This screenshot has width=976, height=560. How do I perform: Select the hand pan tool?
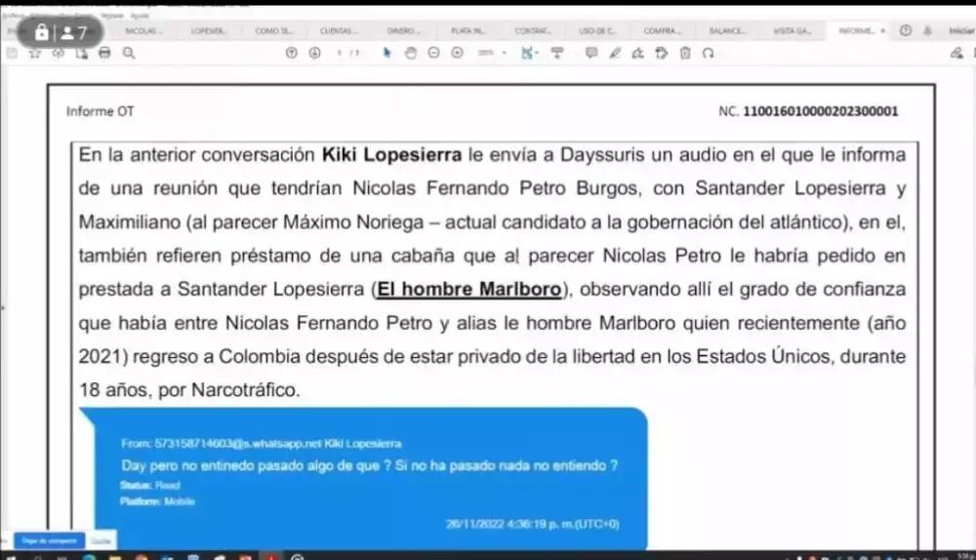click(x=410, y=54)
